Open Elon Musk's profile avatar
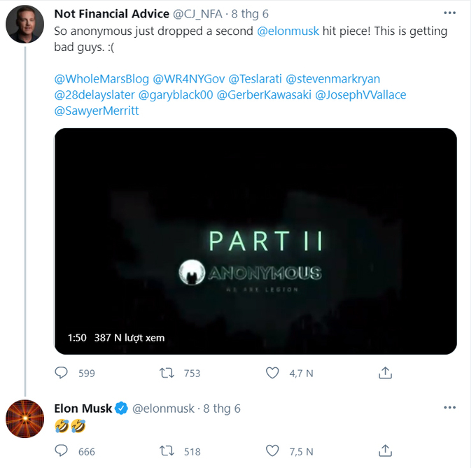Image resolution: width=476 pixels, height=468 pixels. tap(25, 418)
